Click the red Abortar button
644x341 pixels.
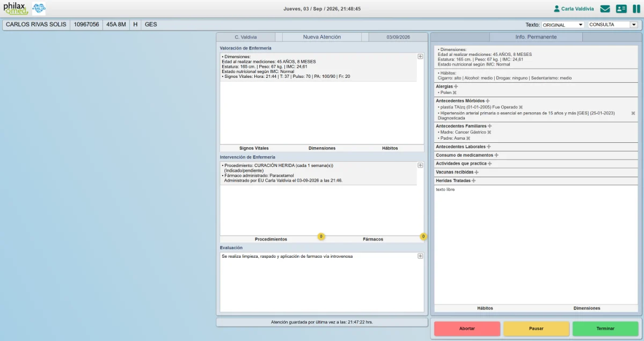pos(467,329)
